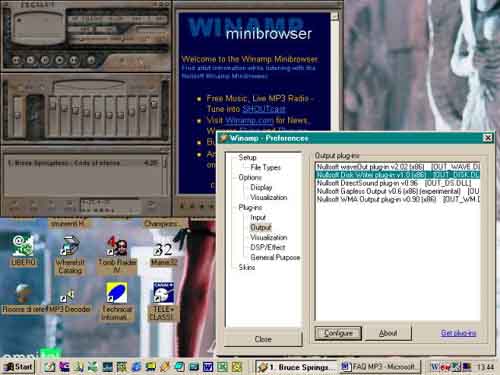Open the Winamp.com link in minibrowser
This screenshot has height=375, width=500.
[249, 120]
